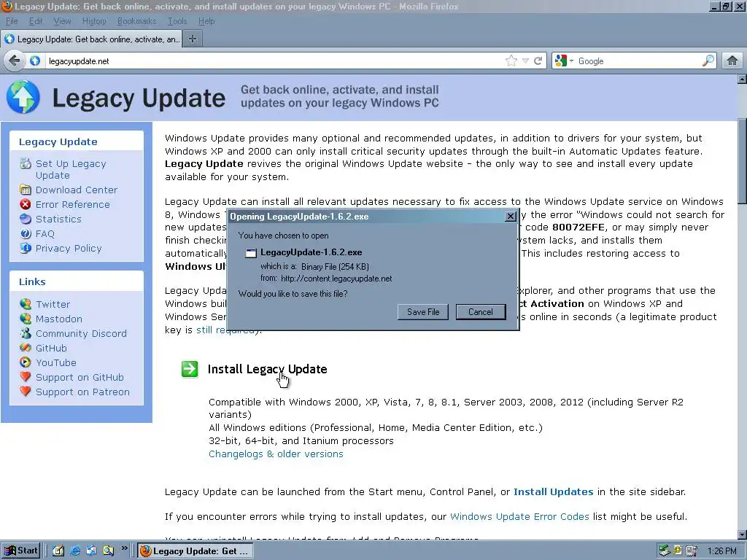Click the Google search box
Image resolution: width=747 pixels, height=560 pixels.
(x=638, y=61)
